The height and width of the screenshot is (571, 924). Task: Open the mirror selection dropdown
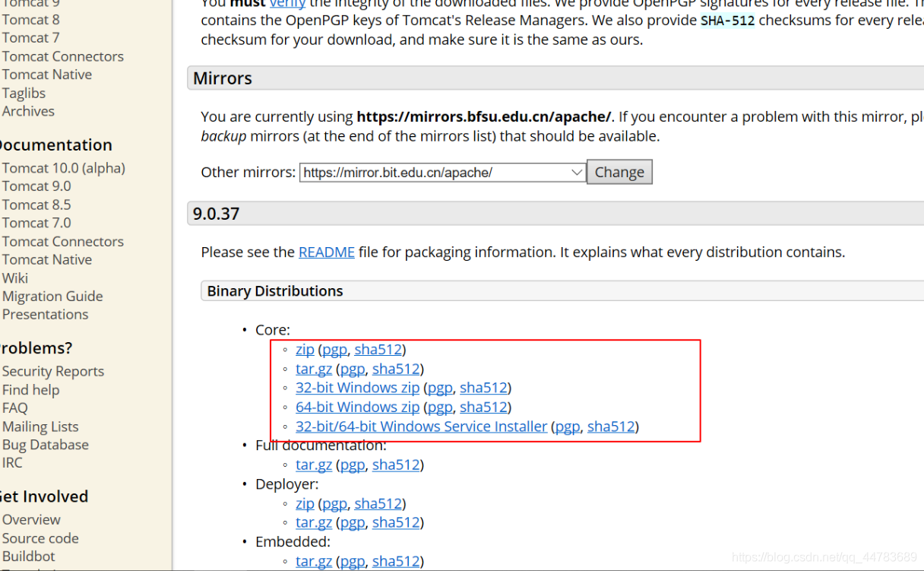(442, 173)
